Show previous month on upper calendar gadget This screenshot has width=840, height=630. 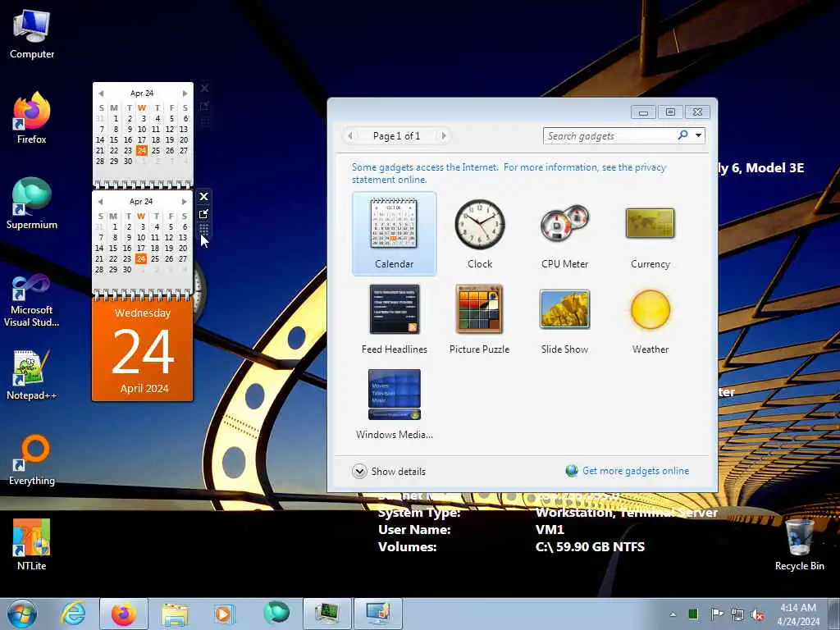click(101, 94)
